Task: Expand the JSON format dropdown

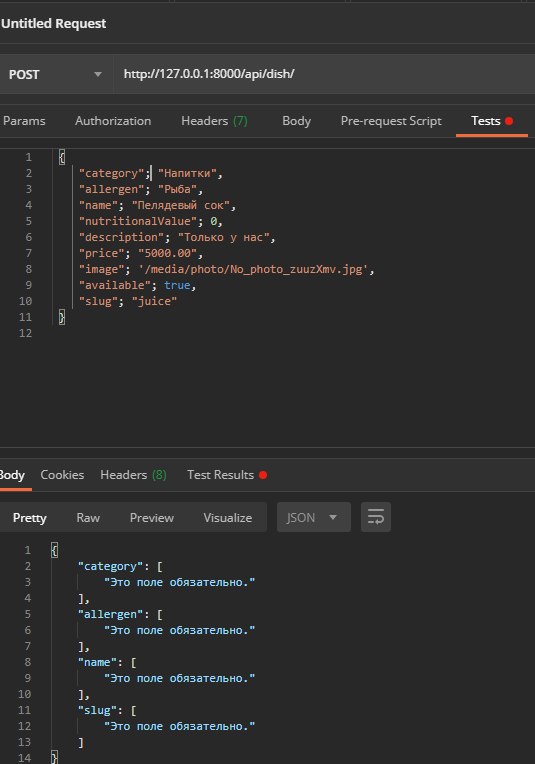Action: pos(313,517)
